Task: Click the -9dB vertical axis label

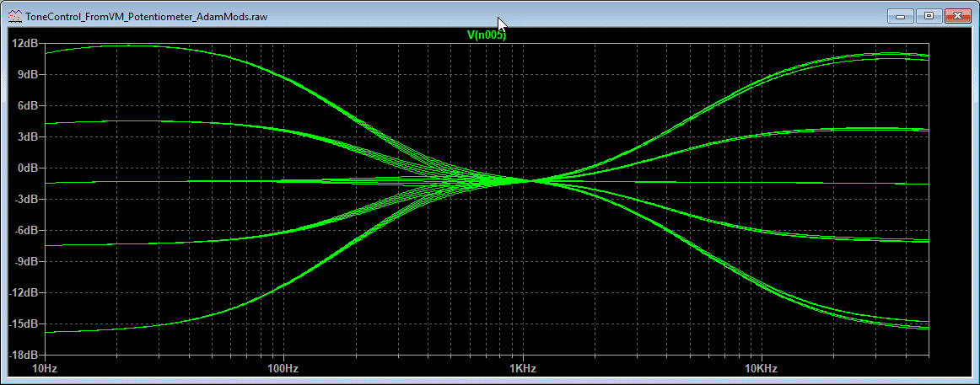Action: pos(28,261)
